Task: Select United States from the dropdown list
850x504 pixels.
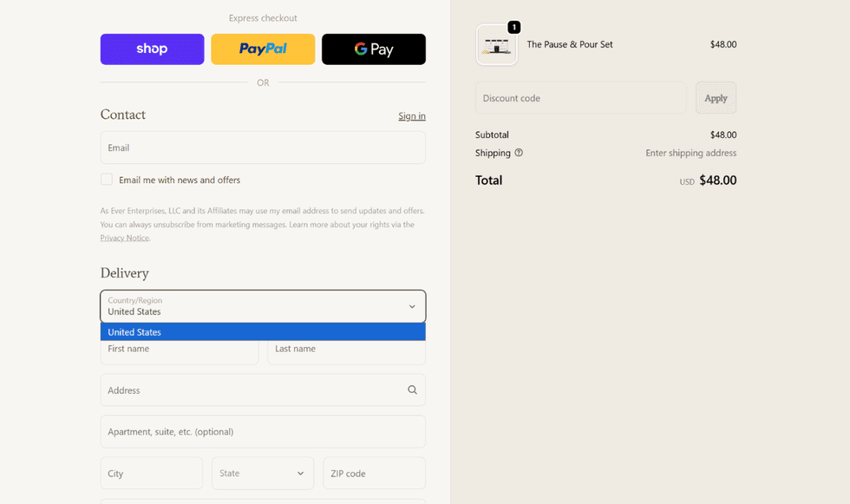Action: [262, 332]
